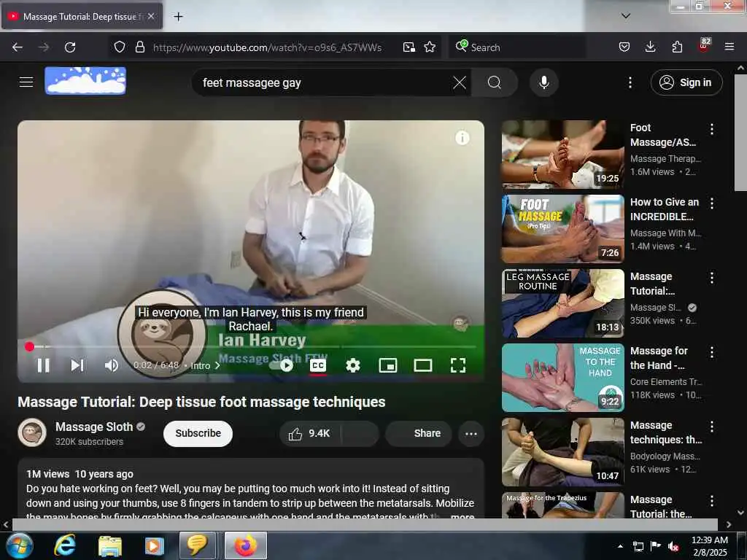Click the horizontal scrollbar
The image size is (747, 560).
pos(365,524)
